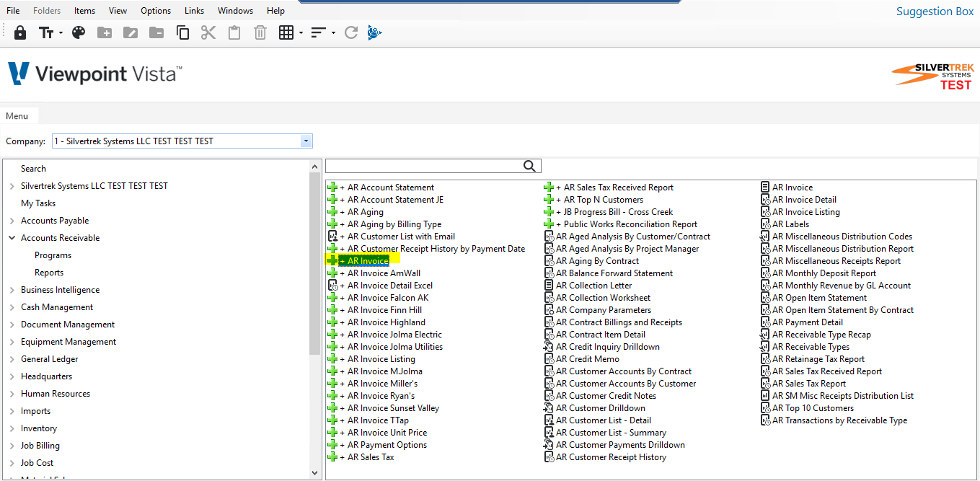Click the remove folder icon
The image size is (980, 481).
156,32
